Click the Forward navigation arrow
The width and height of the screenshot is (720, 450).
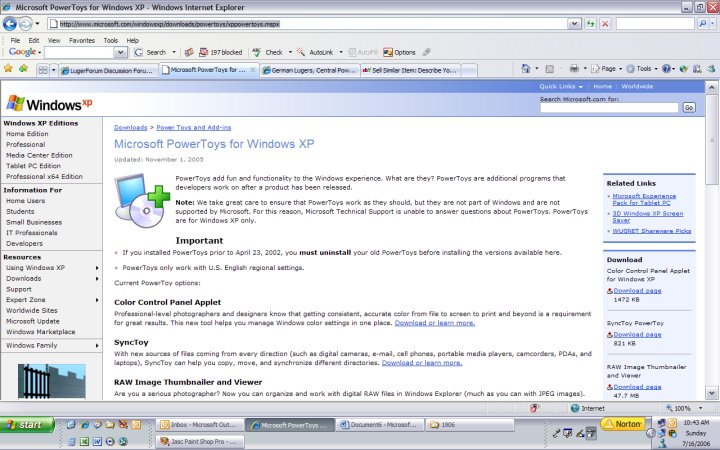(x=26, y=23)
